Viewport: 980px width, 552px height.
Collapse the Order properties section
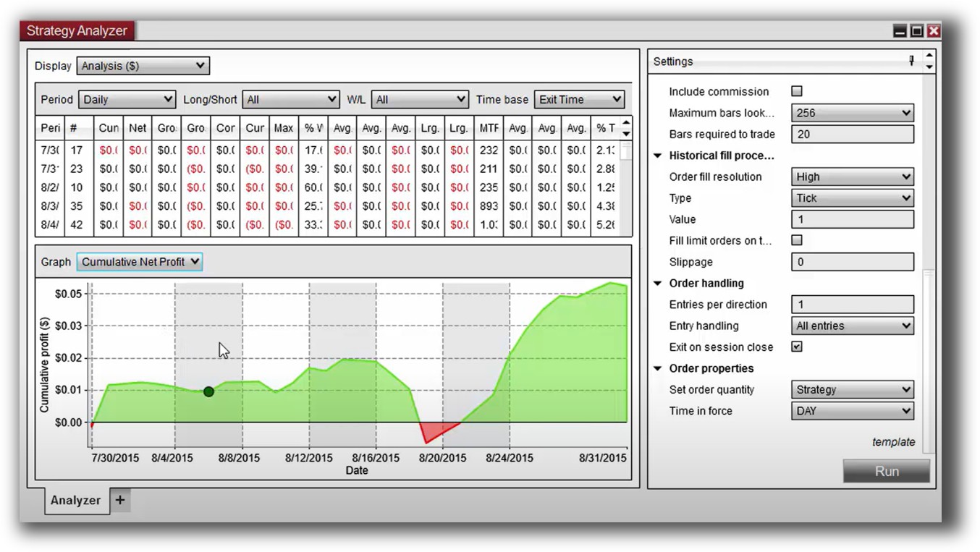pos(657,368)
